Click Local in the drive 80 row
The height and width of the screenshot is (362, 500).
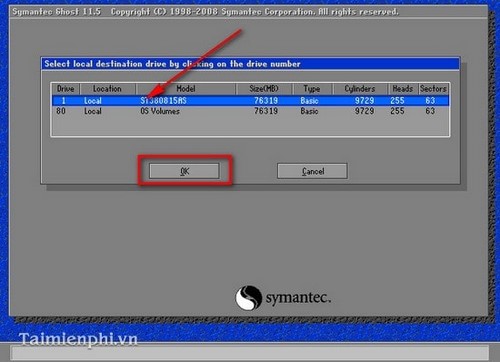(93, 111)
